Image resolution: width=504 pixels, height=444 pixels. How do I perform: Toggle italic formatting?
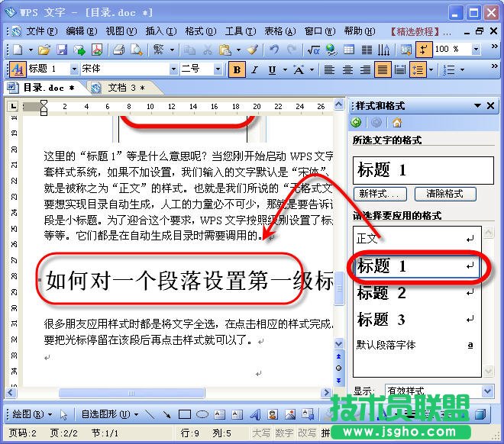pos(254,69)
